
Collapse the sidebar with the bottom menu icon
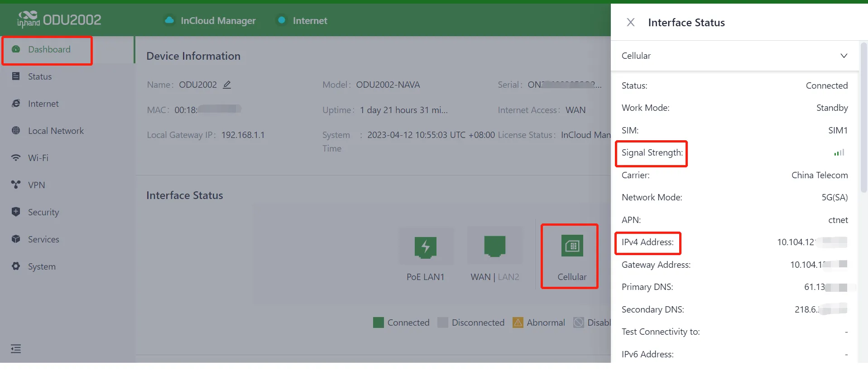click(x=16, y=349)
